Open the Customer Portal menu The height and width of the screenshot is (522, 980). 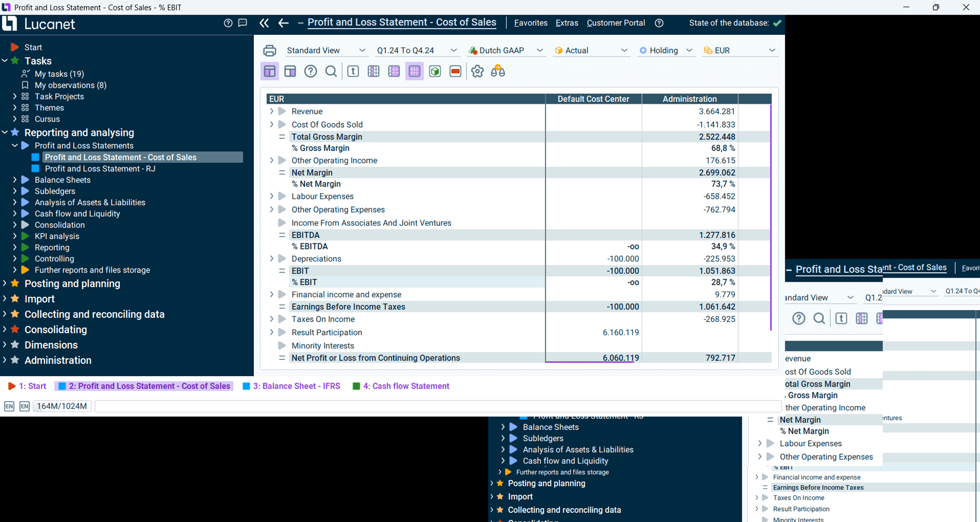[616, 23]
